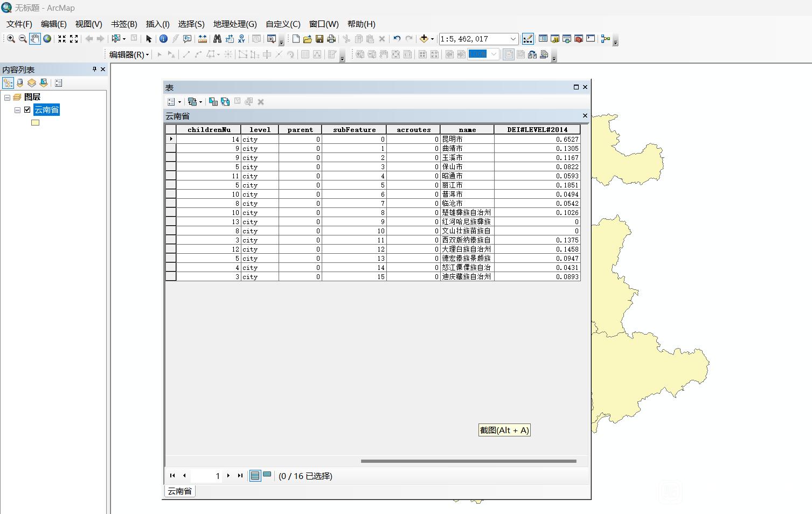The height and width of the screenshot is (514, 812).
Task: Open the Python window icon
Action: coord(591,39)
